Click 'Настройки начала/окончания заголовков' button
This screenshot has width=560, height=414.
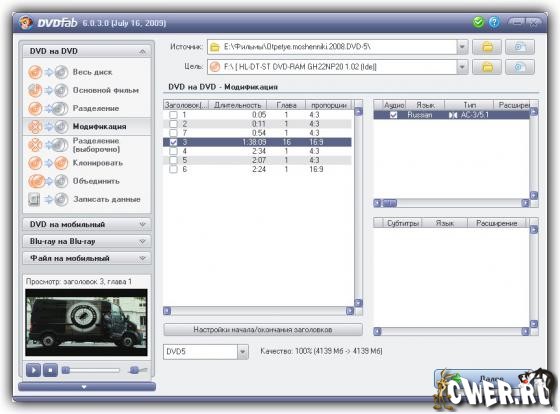263,330
